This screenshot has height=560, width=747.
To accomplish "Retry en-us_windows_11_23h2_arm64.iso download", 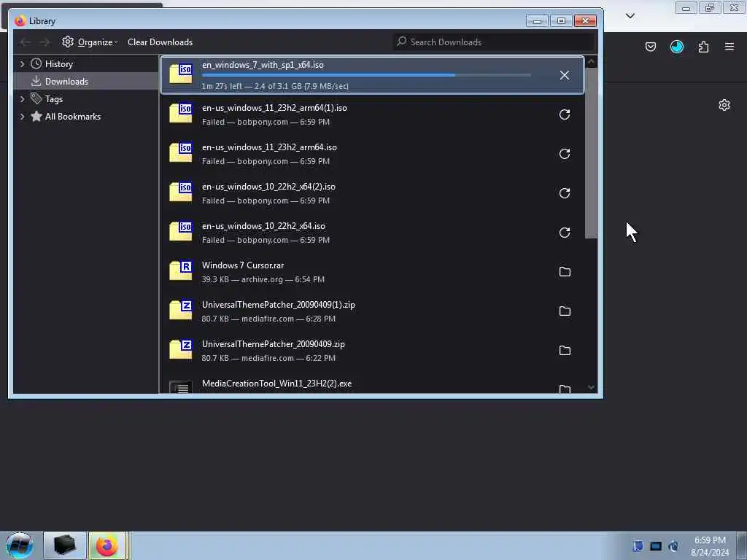I will click(565, 154).
